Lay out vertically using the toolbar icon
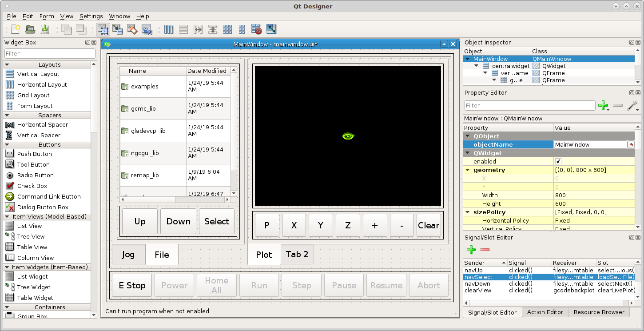This screenshot has height=331, width=644. click(183, 29)
